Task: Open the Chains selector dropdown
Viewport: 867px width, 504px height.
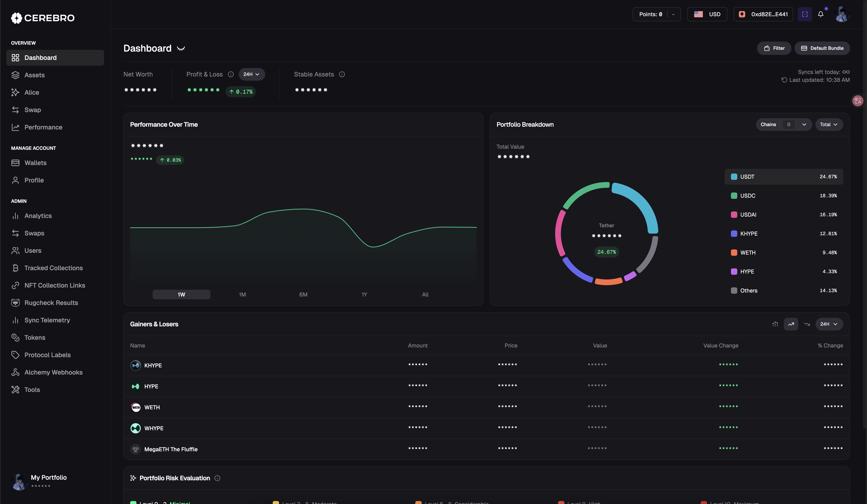Action: (784, 125)
